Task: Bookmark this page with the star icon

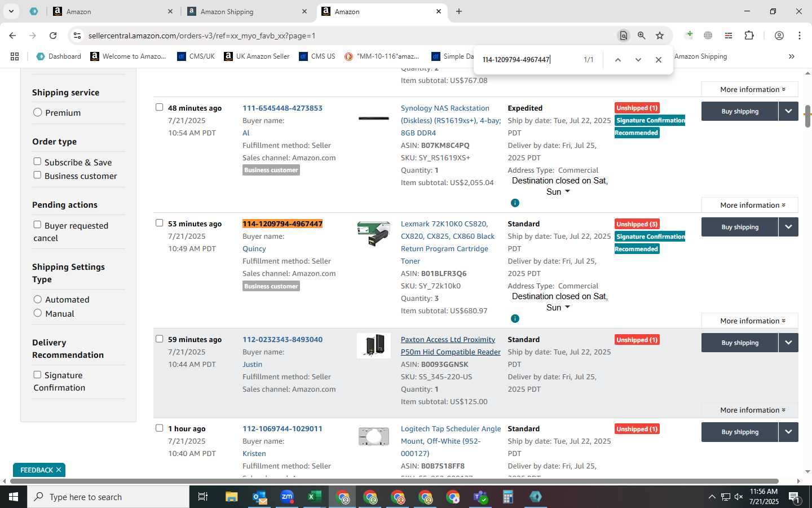Action: click(660, 36)
